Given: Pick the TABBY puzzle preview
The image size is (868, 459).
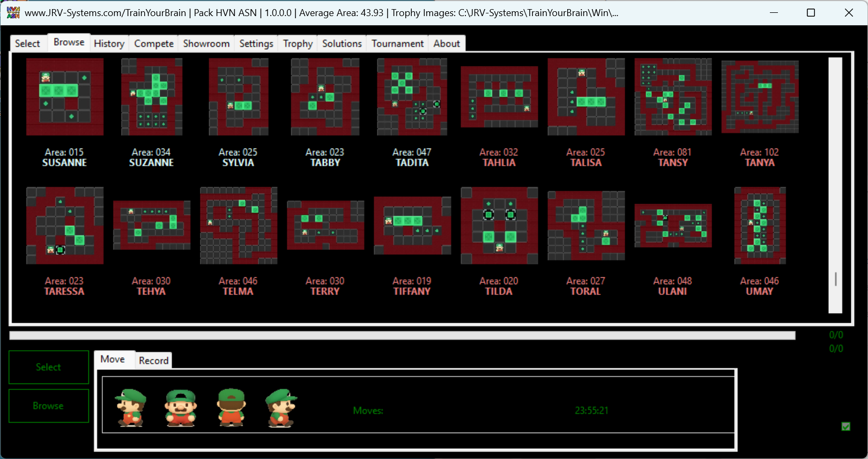Looking at the screenshot, I should tap(325, 97).
